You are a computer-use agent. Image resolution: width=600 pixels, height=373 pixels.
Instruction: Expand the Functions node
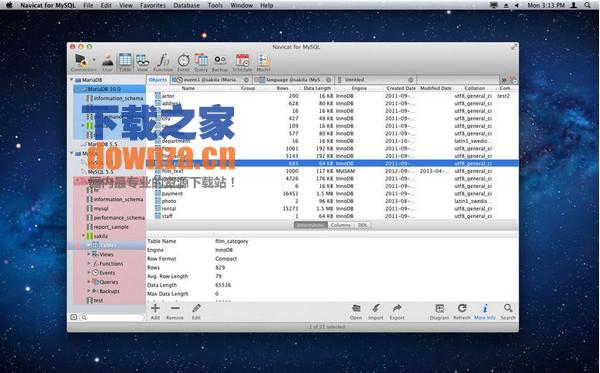[x=89, y=263]
